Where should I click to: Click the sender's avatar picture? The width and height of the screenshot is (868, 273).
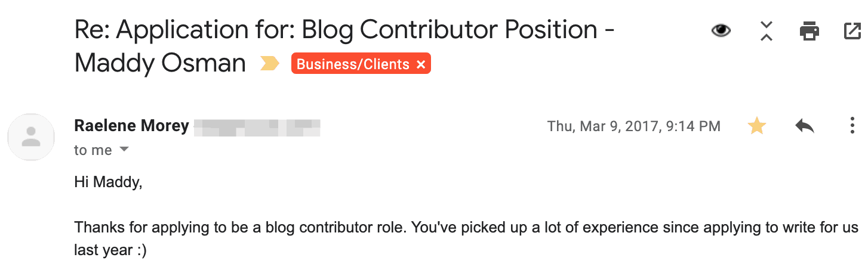(x=31, y=137)
